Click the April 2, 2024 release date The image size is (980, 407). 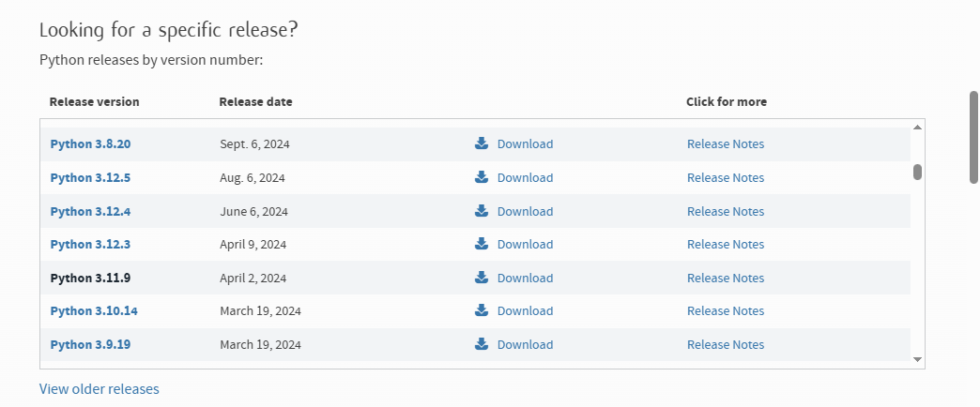(x=253, y=279)
